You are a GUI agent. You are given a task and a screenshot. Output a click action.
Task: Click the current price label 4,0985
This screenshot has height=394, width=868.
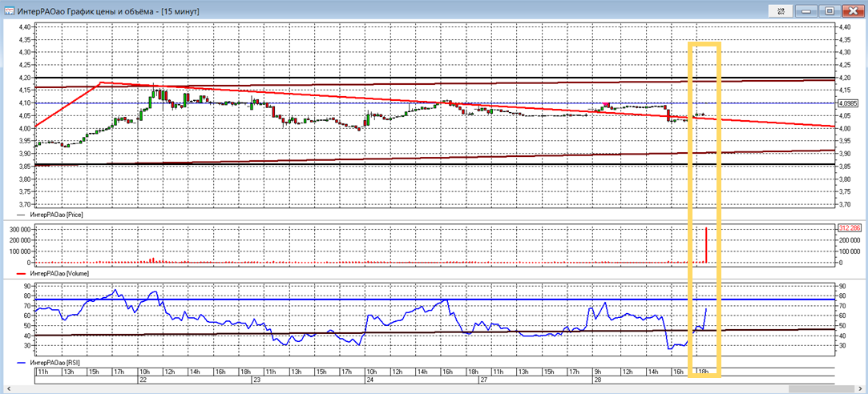(x=847, y=103)
